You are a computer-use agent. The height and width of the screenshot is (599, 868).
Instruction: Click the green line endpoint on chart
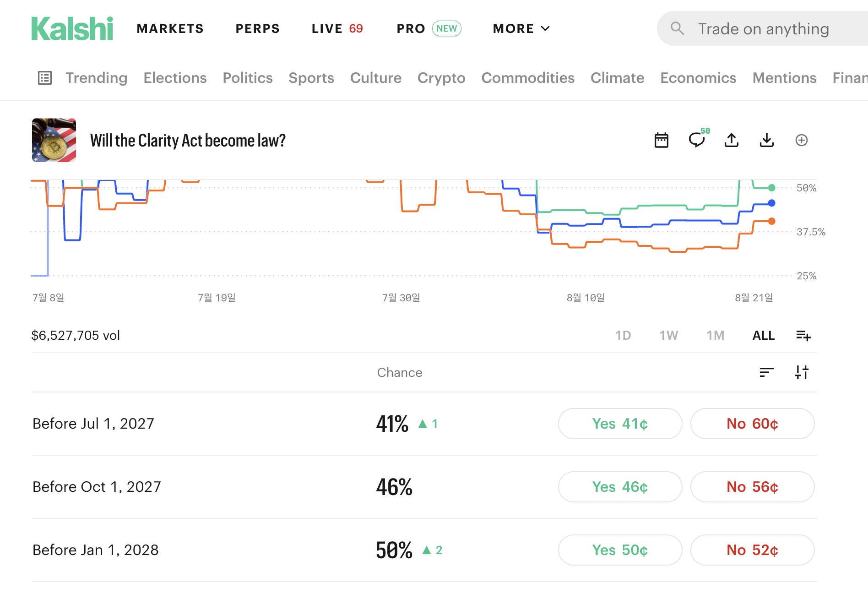point(771,188)
